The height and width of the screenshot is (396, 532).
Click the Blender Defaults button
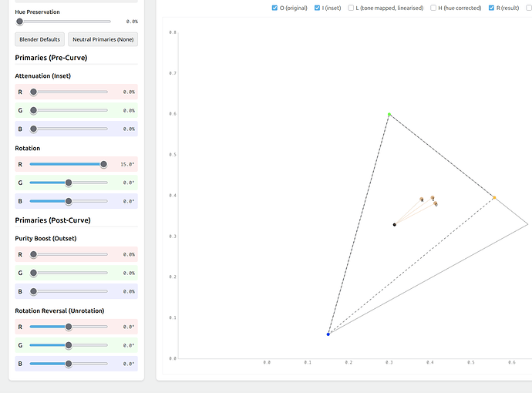39,39
